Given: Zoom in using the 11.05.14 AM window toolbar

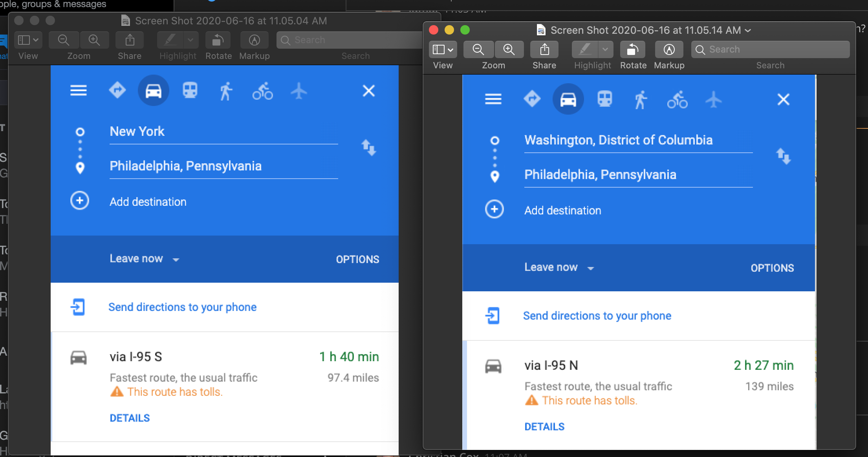Looking at the screenshot, I should click(x=509, y=49).
